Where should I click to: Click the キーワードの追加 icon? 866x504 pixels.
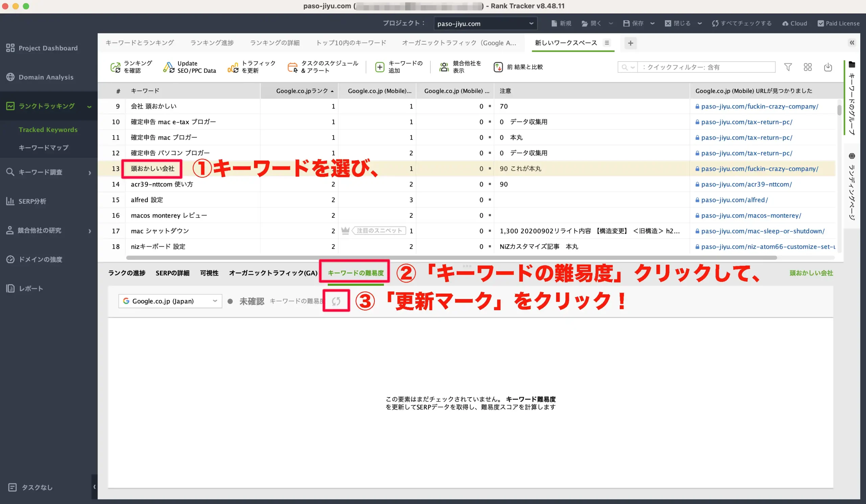click(380, 67)
